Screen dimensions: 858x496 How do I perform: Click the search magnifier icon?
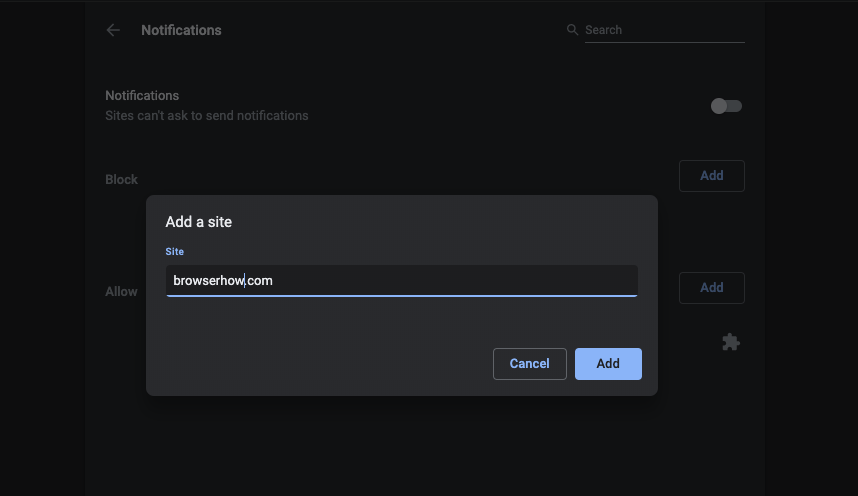coord(572,30)
